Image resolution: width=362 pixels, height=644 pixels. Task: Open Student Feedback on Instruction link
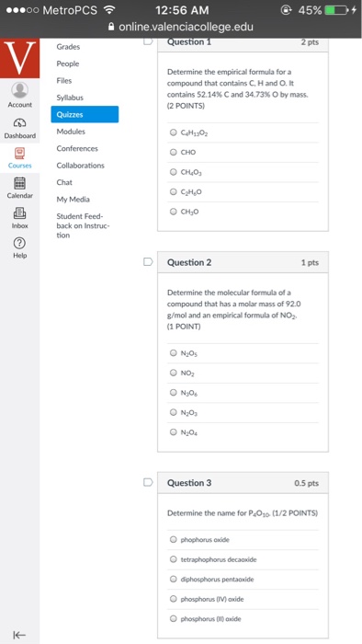(x=84, y=225)
